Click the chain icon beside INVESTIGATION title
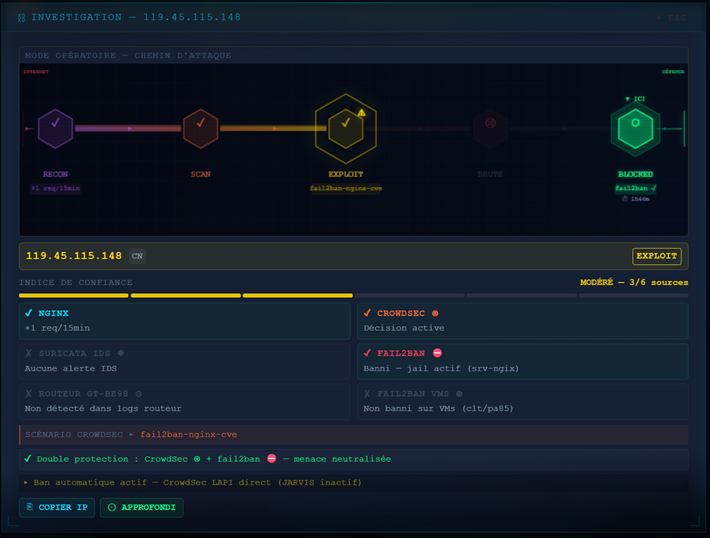Viewport: 710px width, 538px height. pos(21,18)
